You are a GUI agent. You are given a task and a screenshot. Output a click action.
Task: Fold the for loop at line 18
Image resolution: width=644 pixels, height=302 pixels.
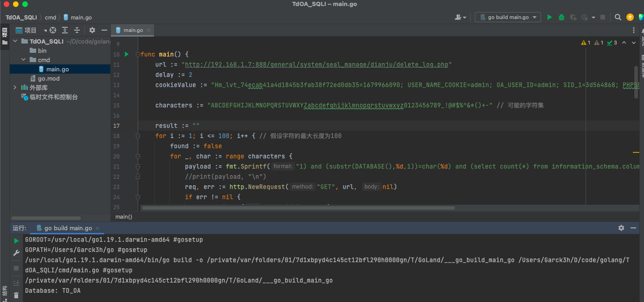click(138, 136)
